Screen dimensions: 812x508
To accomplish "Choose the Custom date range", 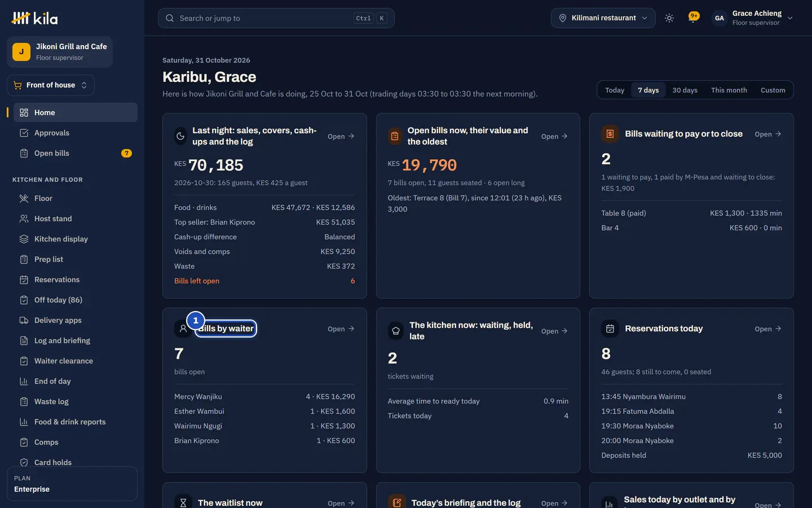I will [x=773, y=90].
